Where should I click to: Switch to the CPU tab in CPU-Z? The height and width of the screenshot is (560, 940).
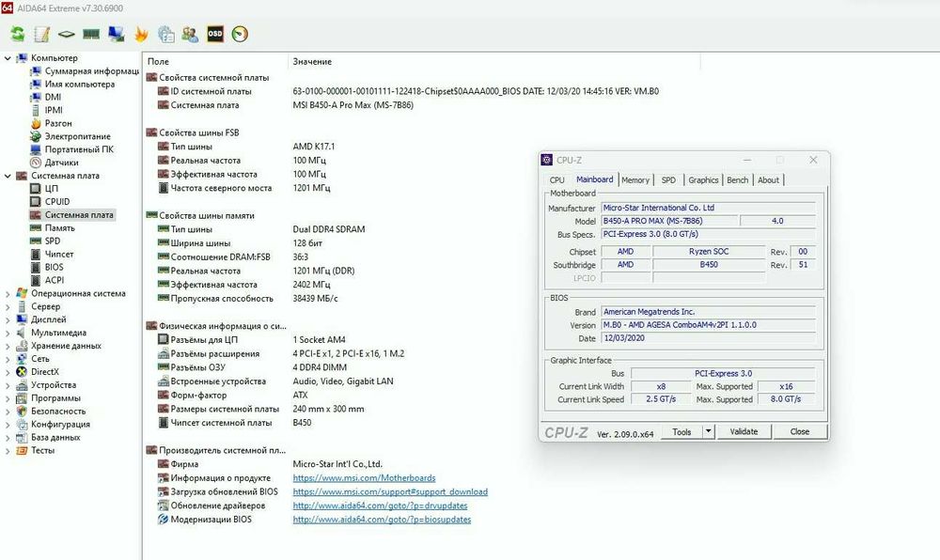coord(556,180)
